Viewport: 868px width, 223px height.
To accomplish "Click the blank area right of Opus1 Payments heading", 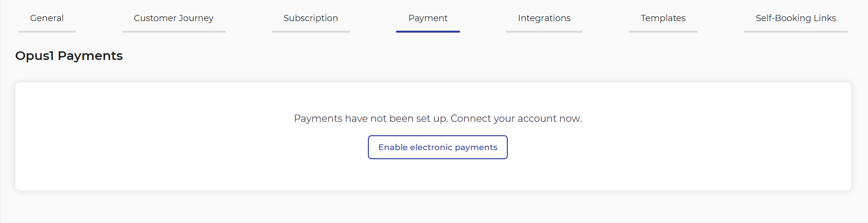I will point(479,56).
